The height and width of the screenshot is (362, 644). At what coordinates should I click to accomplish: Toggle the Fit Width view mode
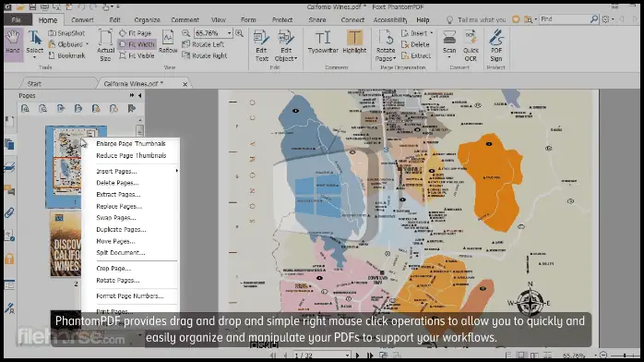click(137, 44)
